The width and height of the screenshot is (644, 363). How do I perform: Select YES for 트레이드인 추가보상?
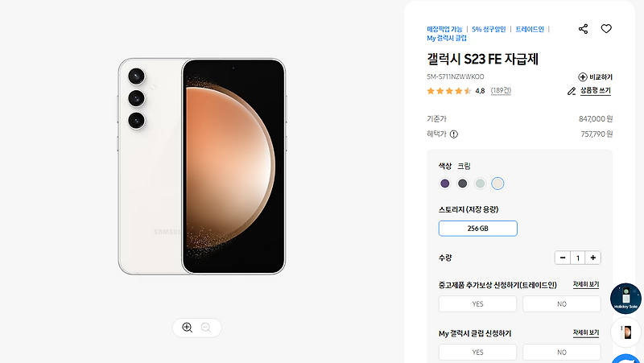point(477,304)
